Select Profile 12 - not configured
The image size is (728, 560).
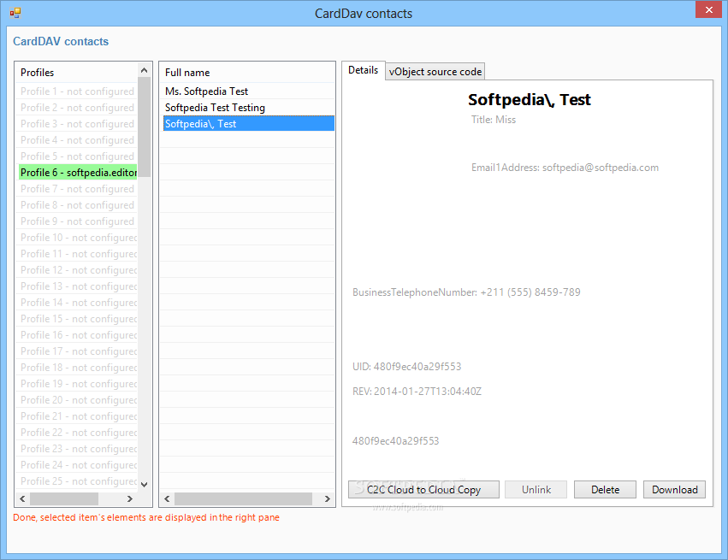coord(78,270)
